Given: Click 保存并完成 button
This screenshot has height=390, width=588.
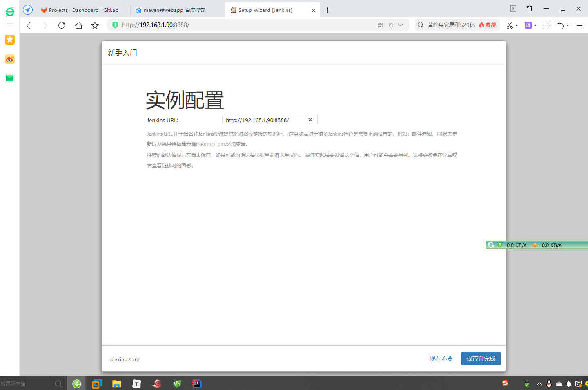Looking at the screenshot, I should click(x=481, y=359).
